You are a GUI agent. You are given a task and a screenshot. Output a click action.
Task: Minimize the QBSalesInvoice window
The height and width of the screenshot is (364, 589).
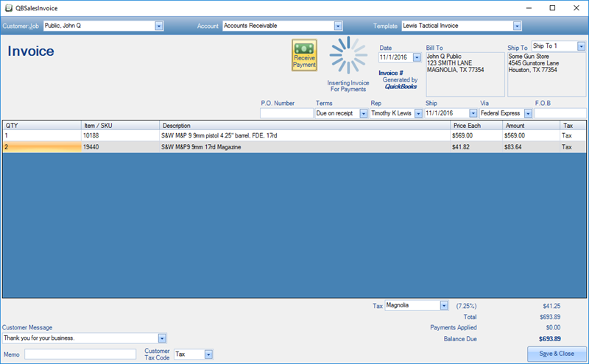click(x=529, y=8)
